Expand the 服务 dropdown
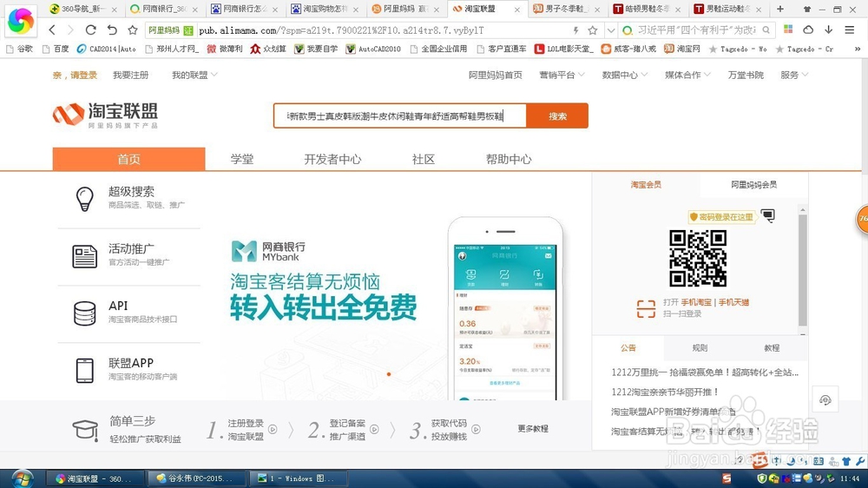Viewport: 868px width, 488px height. pos(794,75)
